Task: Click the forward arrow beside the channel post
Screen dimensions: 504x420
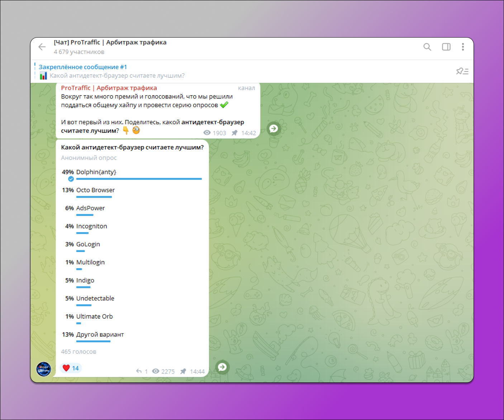Action: 274,129
